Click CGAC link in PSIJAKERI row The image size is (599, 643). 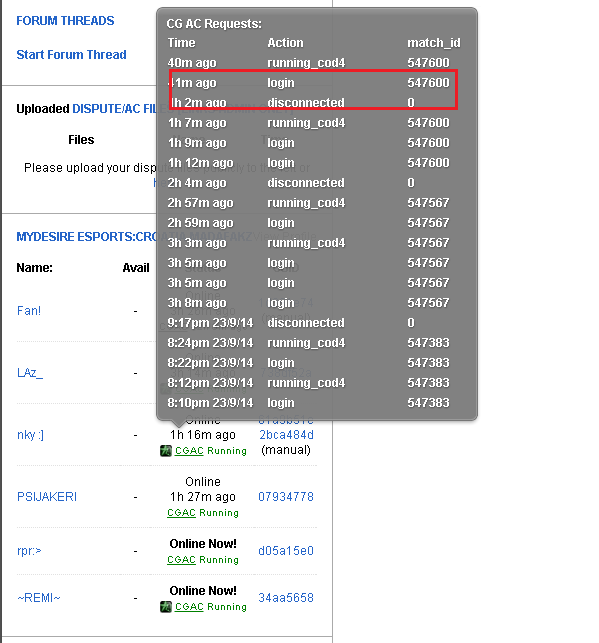pyautogui.click(x=181, y=513)
